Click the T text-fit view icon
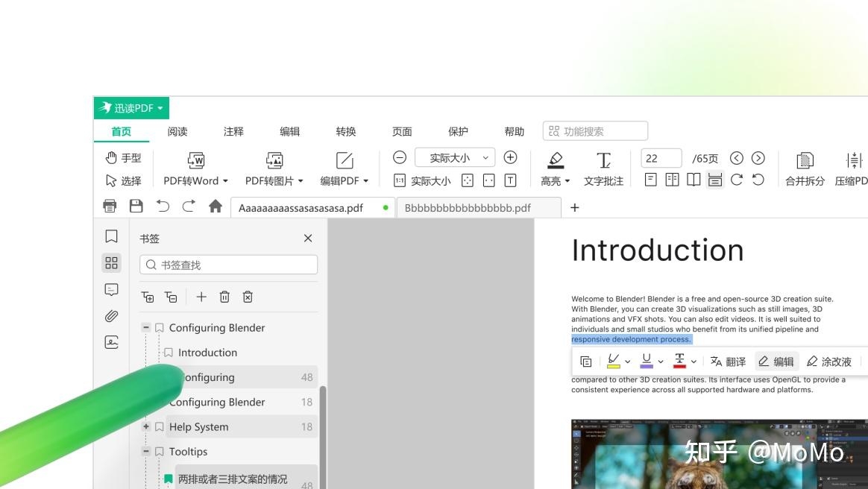The height and width of the screenshot is (489, 868). (x=510, y=180)
